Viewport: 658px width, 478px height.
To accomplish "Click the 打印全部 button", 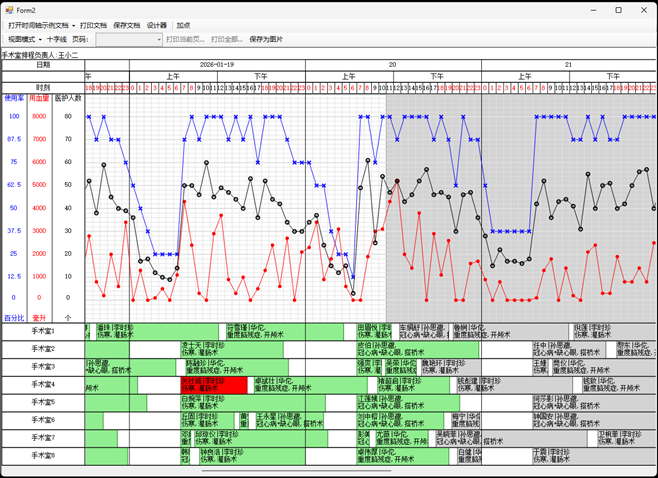I will coord(226,39).
